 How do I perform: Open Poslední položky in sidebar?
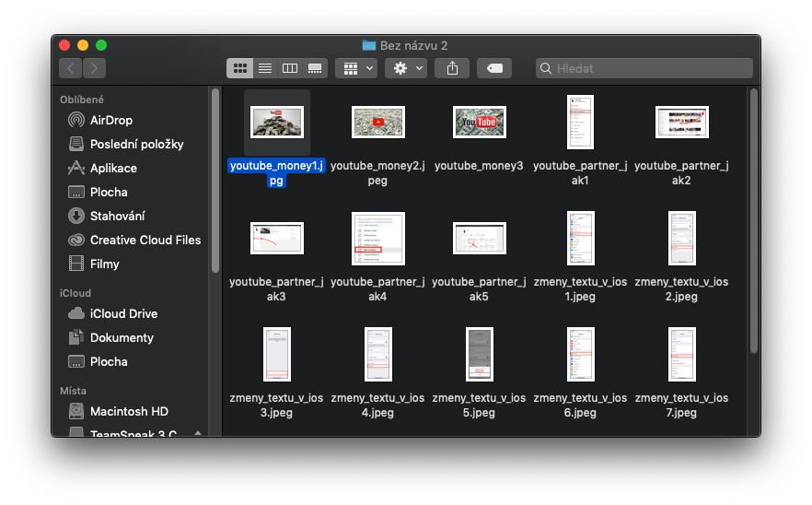click(x=136, y=144)
